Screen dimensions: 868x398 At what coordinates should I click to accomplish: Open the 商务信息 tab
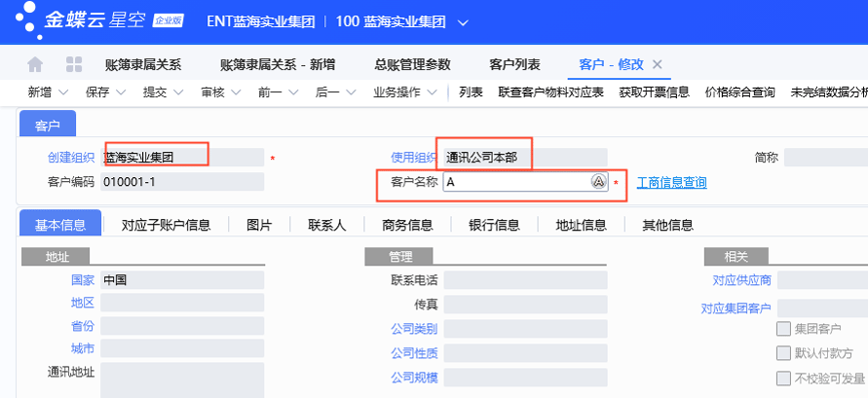point(407,225)
